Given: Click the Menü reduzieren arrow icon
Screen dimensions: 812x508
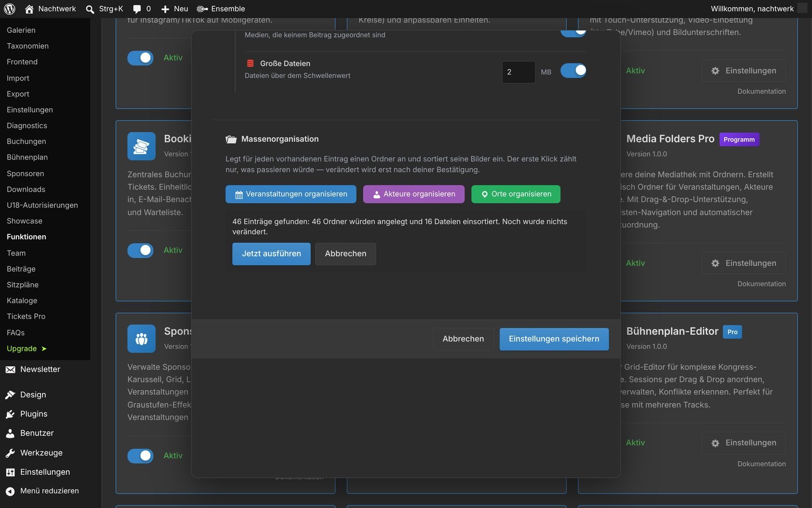Looking at the screenshot, I should (x=10, y=491).
